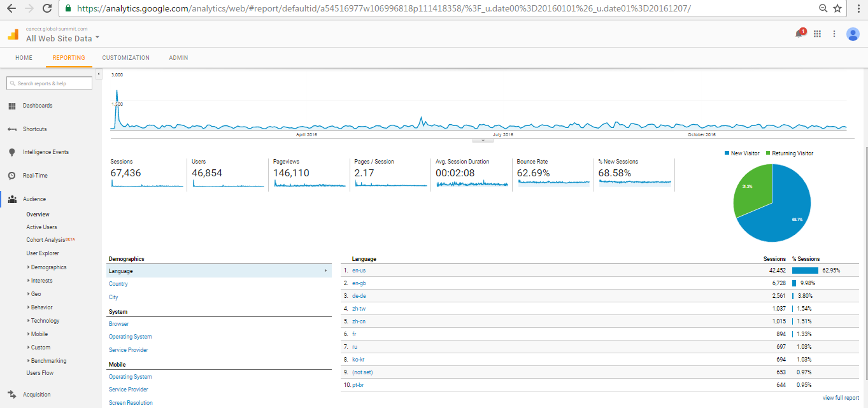Select the Pageviews metric tile
The width and height of the screenshot is (868, 408).
[x=309, y=173]
